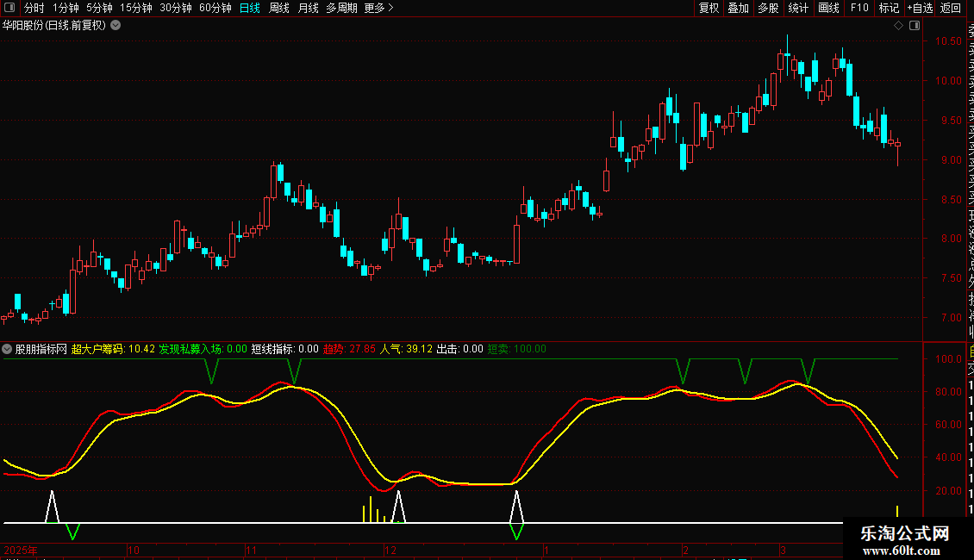Screen dimensions: 974x560
Task: Click the 叠加 overlay button
Action: pos(739,8)
